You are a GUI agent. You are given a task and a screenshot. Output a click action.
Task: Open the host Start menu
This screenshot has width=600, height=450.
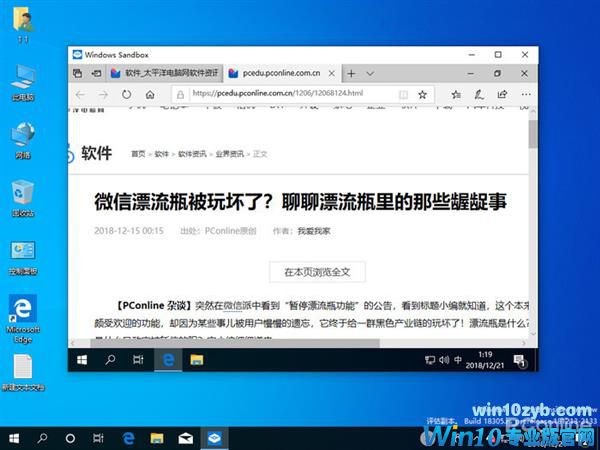pyautogui.click(x=14, y=439)
